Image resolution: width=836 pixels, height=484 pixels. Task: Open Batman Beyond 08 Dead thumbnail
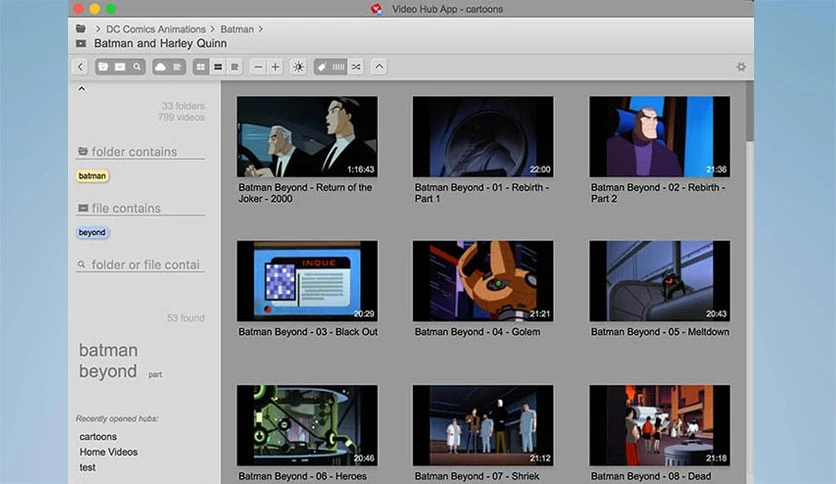660,425
